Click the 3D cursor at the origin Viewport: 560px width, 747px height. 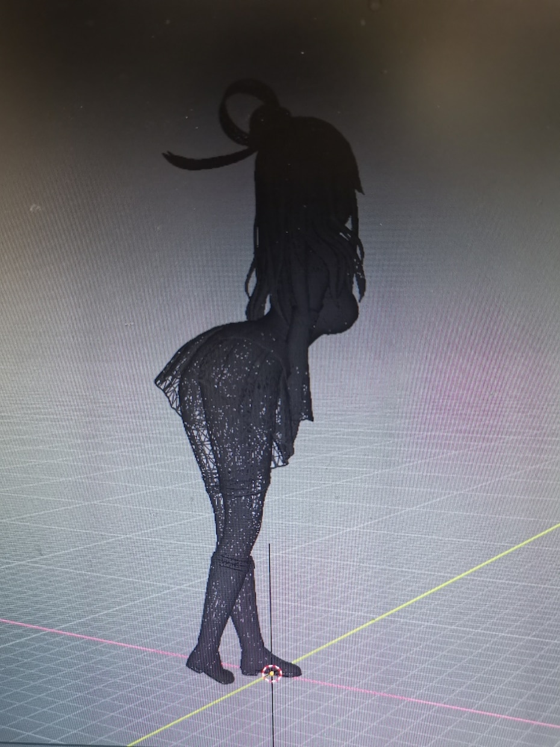[272, 674]
